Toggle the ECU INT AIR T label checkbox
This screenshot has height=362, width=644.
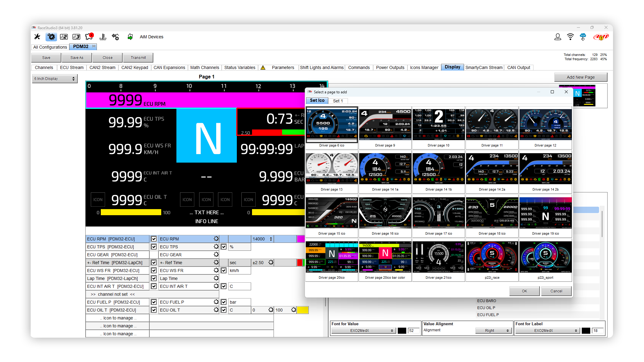coord(154,286)
